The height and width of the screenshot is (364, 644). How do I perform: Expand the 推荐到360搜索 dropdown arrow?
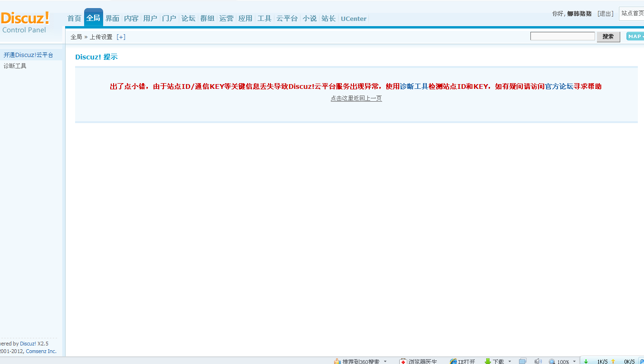385,362
